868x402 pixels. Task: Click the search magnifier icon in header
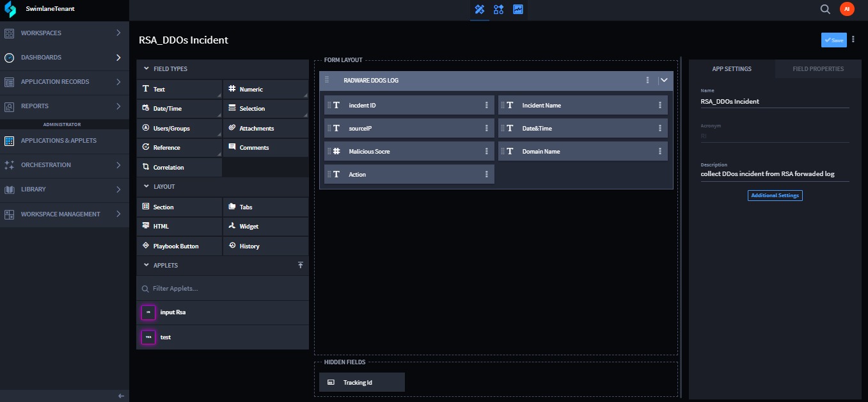[825, 9]
